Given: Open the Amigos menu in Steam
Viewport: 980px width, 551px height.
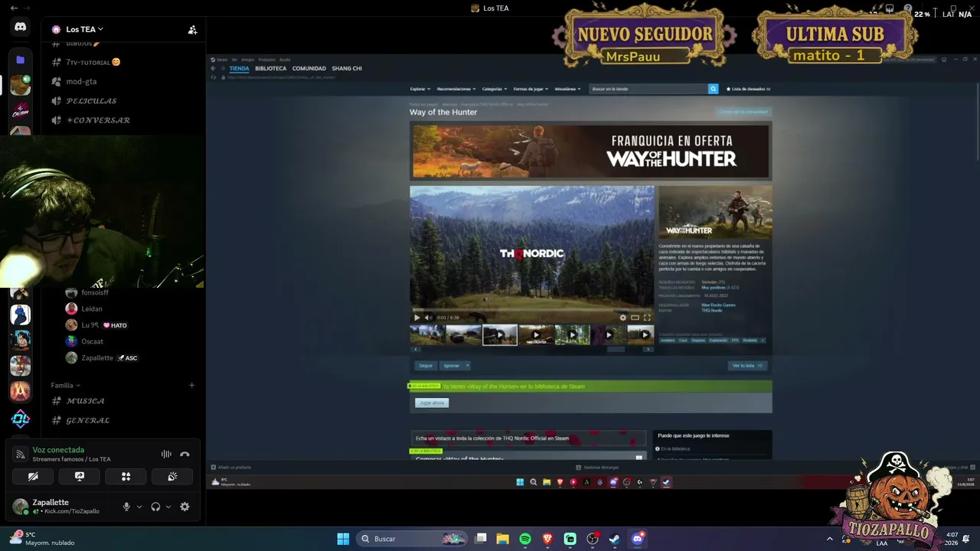Looking at the screenshot, I should [248, 59].
